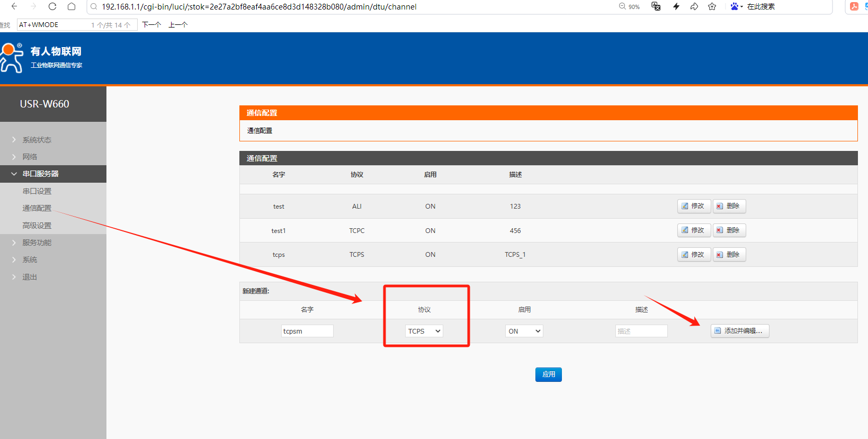
Task: Click the 描述 description input field
Action: (641, 331)
